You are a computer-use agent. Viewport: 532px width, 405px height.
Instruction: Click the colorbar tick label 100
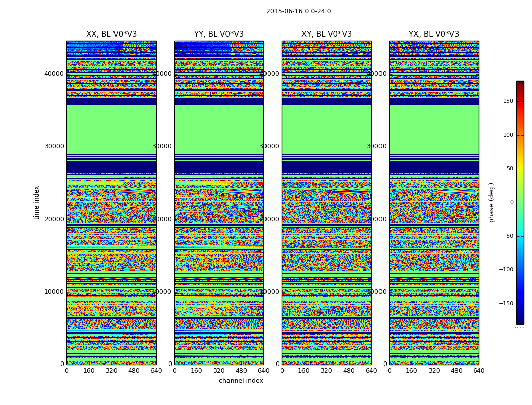coord(508,135)
